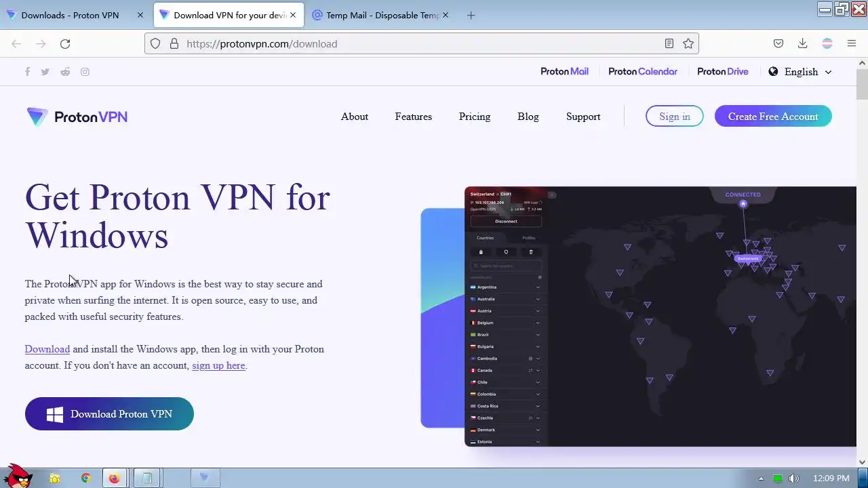
Task: Click the Firefox account avatar icon
Action: [827, 43]
